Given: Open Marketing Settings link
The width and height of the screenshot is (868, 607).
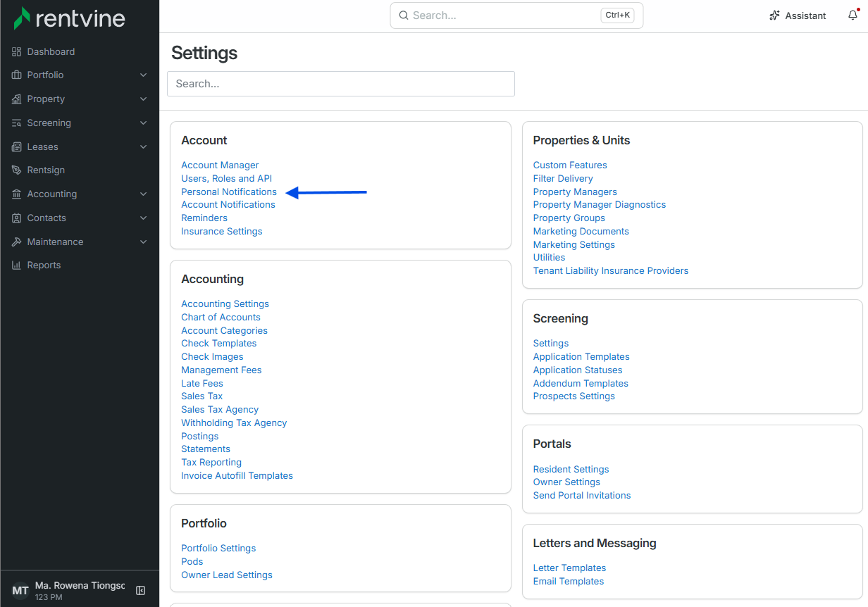Looking at the screenshot, I should point(574,244).
